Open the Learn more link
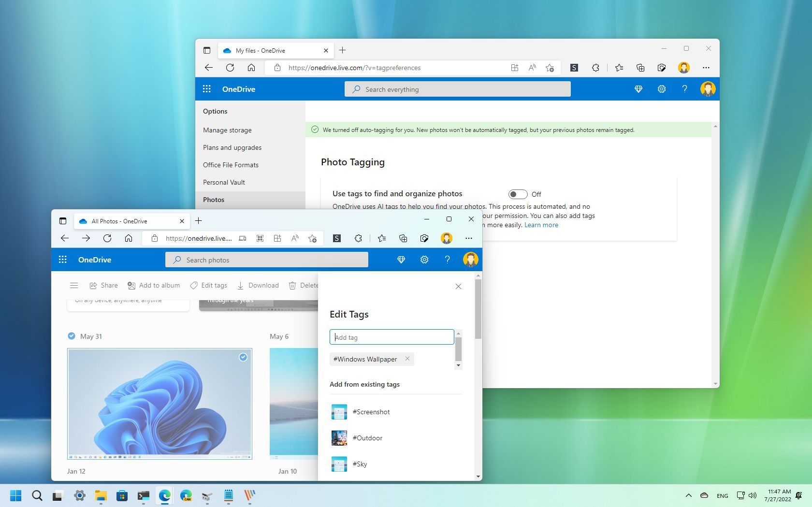812x507 pixels. point(541,225)
